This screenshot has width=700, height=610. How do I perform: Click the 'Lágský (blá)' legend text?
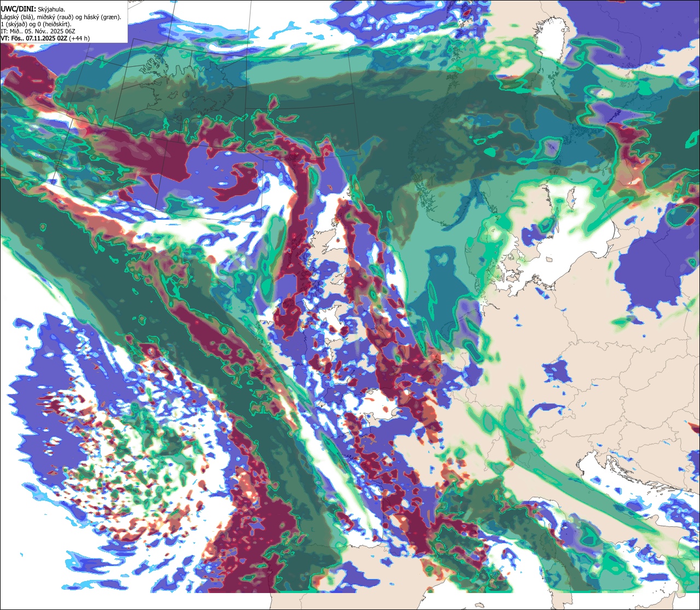17,18
